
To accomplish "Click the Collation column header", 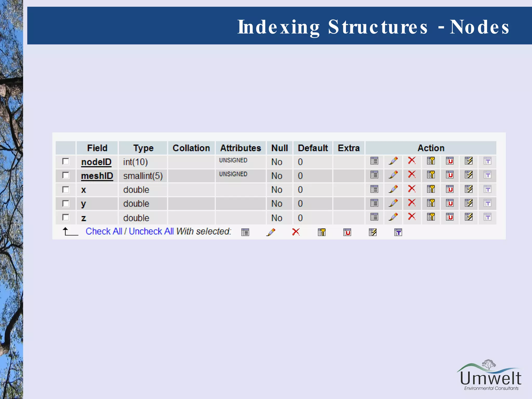I will click(x=191, y=148).
